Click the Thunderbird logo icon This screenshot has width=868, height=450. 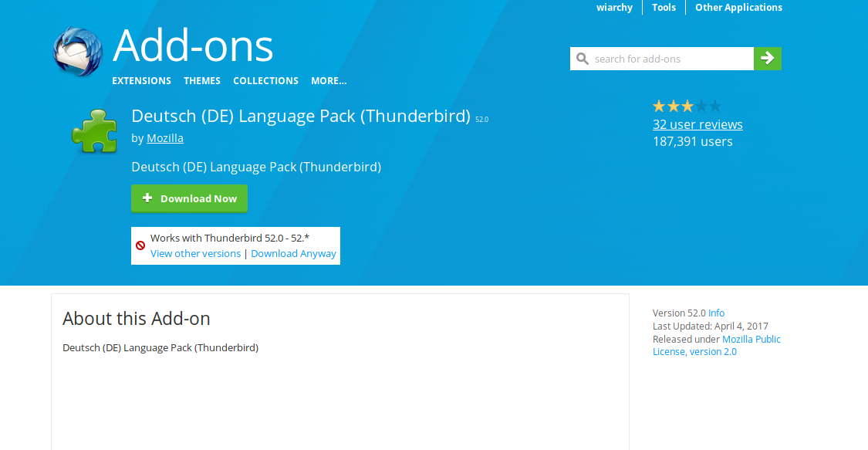coord(77,52)
